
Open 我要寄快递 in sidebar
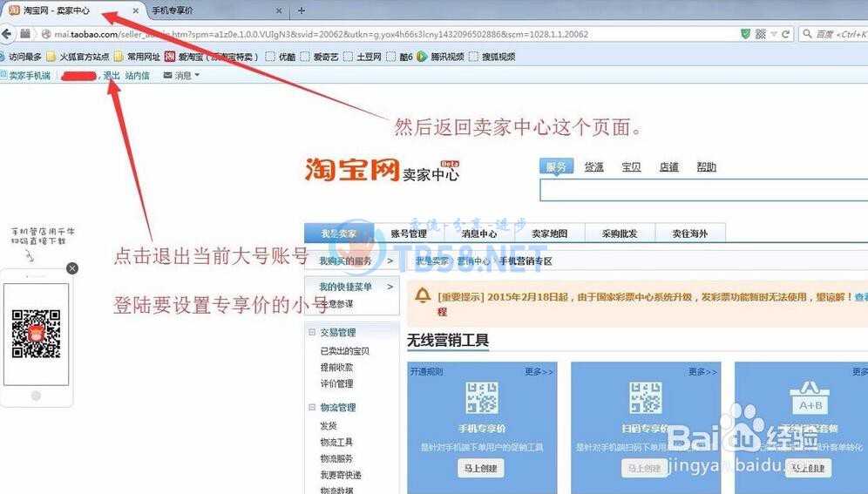tap(341, 475)
